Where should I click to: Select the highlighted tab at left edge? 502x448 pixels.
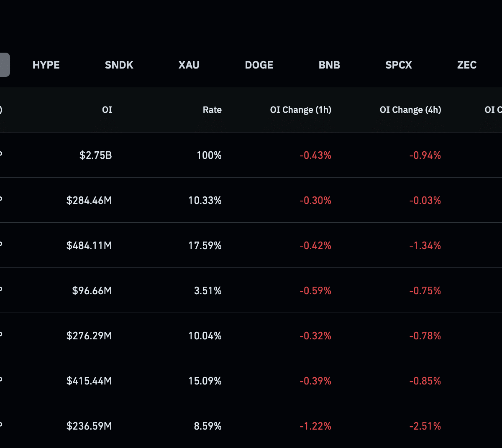[x=5, y=65]
